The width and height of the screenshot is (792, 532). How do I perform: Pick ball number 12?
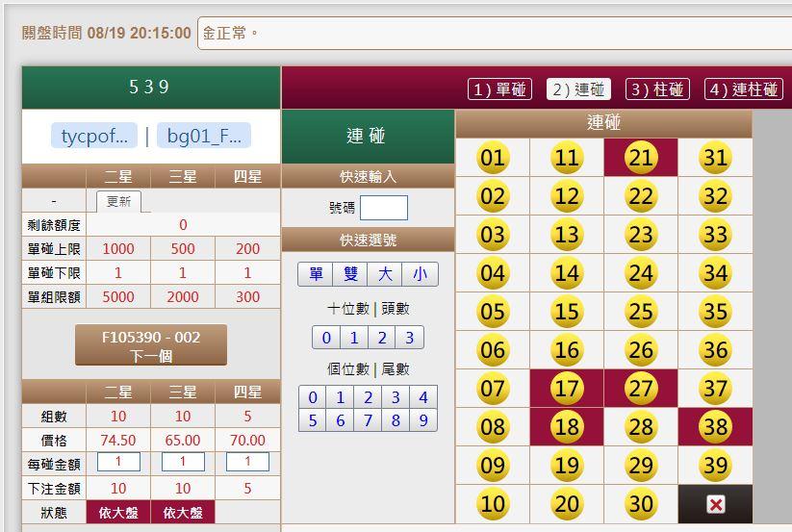pyautogui.click(x=567, y=196)
